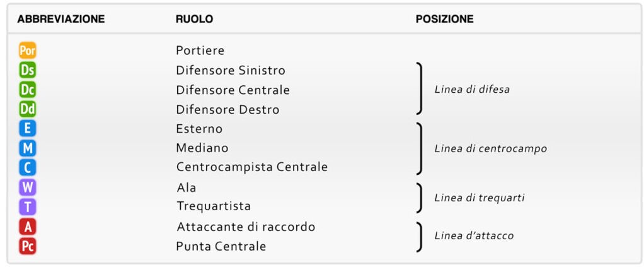Select the green Ds badge icon

(x=28, y=70)
